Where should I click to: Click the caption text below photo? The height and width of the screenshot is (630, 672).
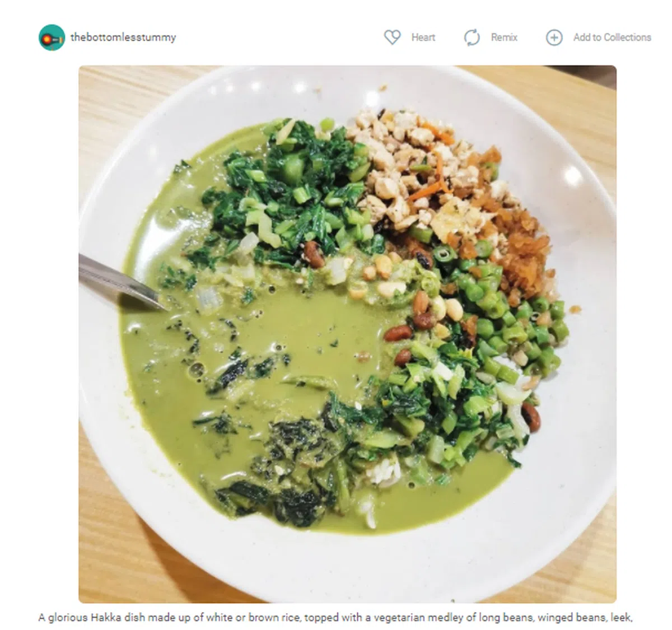pyautogui.click(x=335, y=618)
